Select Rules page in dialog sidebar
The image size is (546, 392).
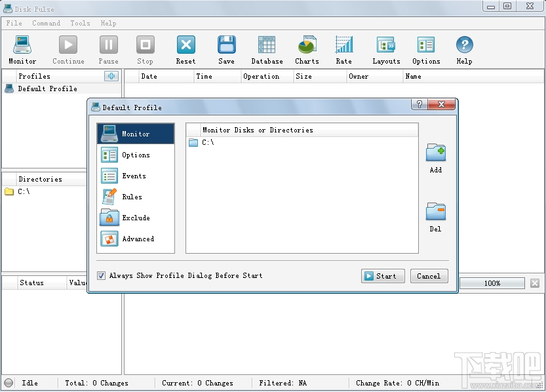click(136, 197)
